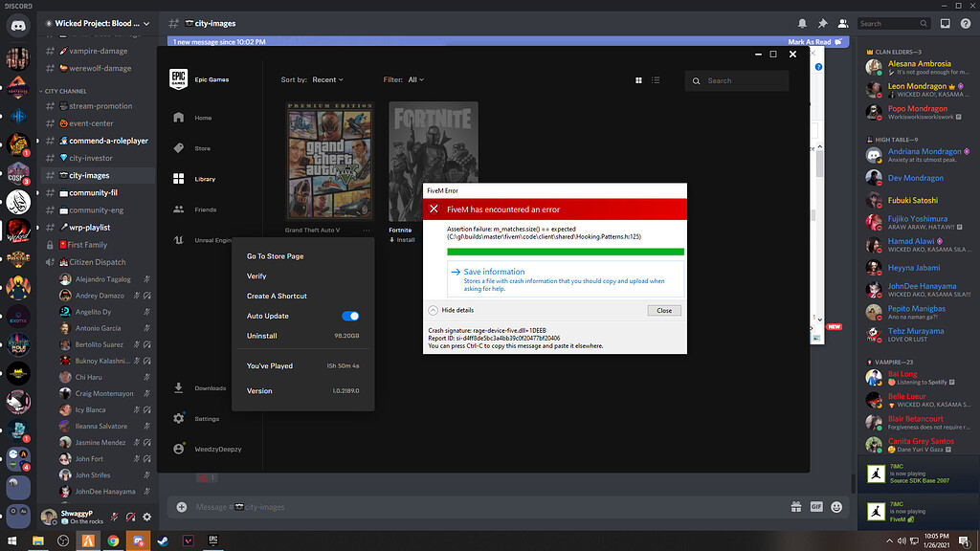The image size is (980, 551).
Task: Open Chrome from taskbar
Action: [x=113, y=540]
